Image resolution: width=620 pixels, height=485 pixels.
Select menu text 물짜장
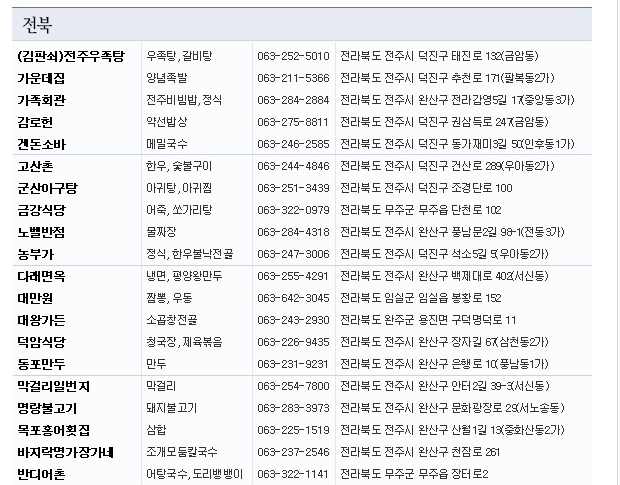coord(161,232)
